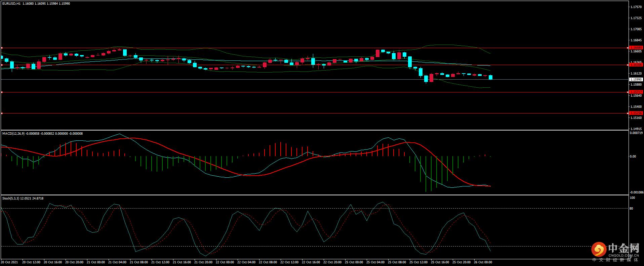Click the 1.16120 price axis label

click(636, 74)
